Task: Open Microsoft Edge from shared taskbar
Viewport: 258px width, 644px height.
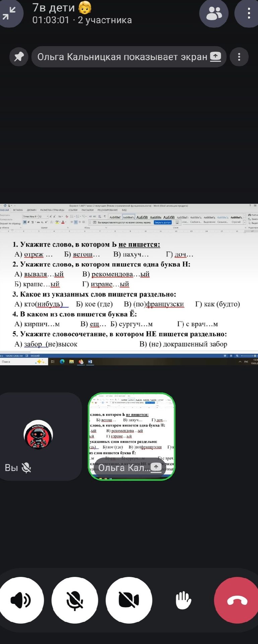Action: point(62,362)
